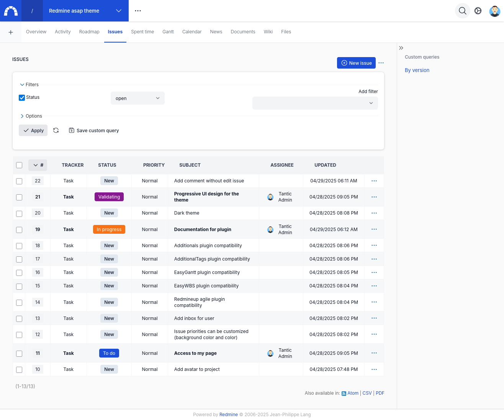504x420 pixels.
Task: Click the In progress status badge
Action: pyautogui.click(x=109, y=230)
